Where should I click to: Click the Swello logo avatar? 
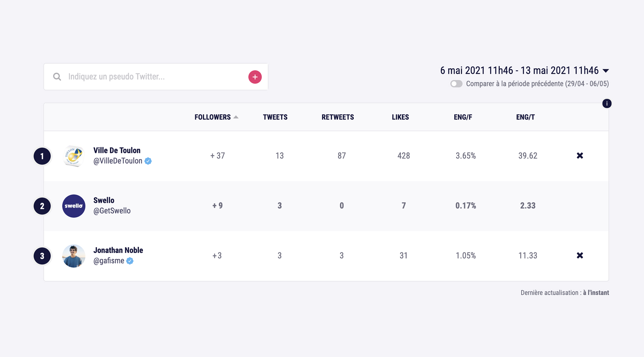74,206
